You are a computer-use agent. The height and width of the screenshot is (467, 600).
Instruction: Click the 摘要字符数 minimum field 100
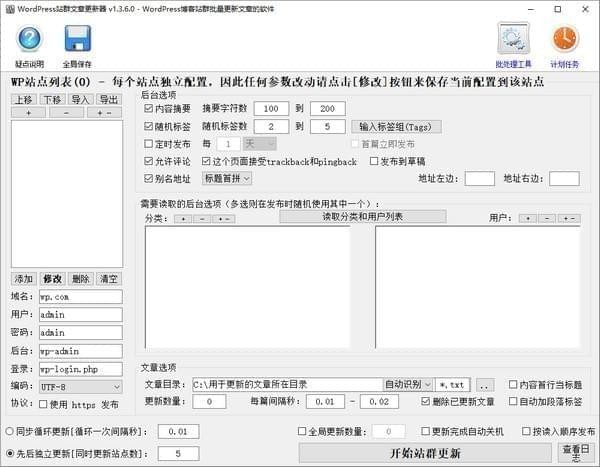coord(271,109)
